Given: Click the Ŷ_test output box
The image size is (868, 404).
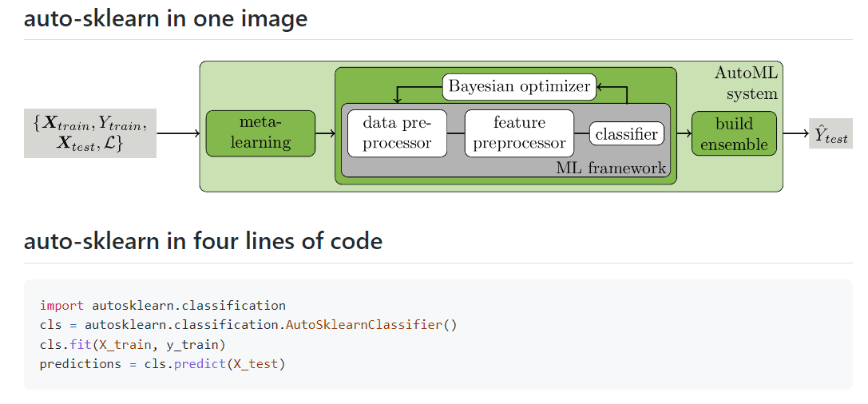Looking at the screenshot, I should (830, 134).
